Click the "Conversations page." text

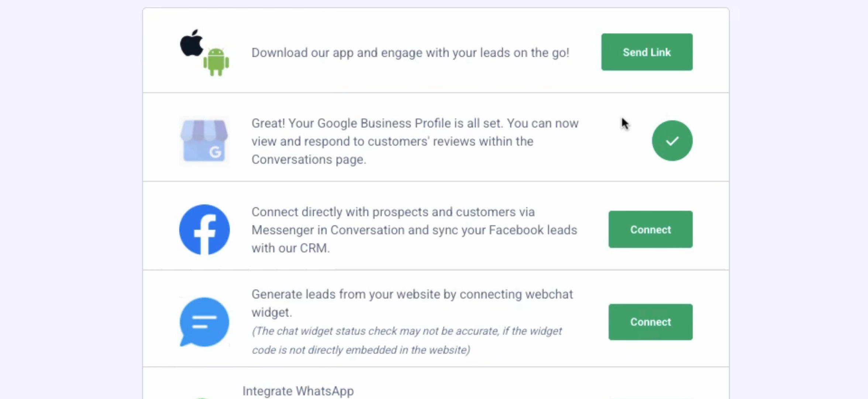click(309, 160)
